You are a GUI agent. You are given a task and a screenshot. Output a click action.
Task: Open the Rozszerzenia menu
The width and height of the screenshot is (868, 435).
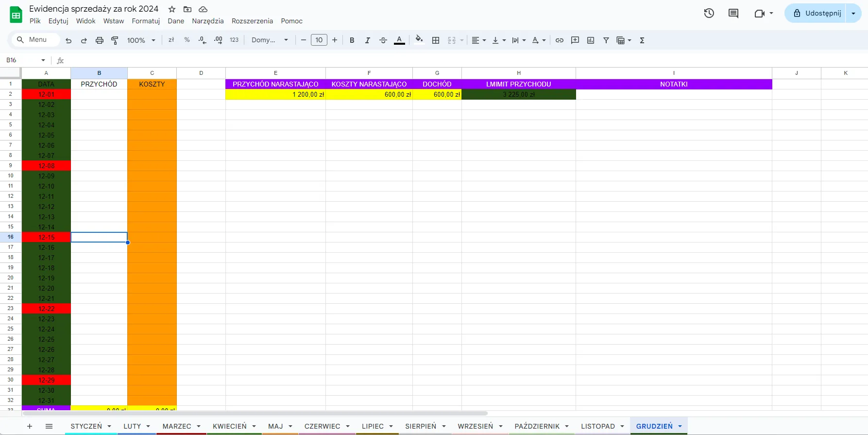[252, 21]
